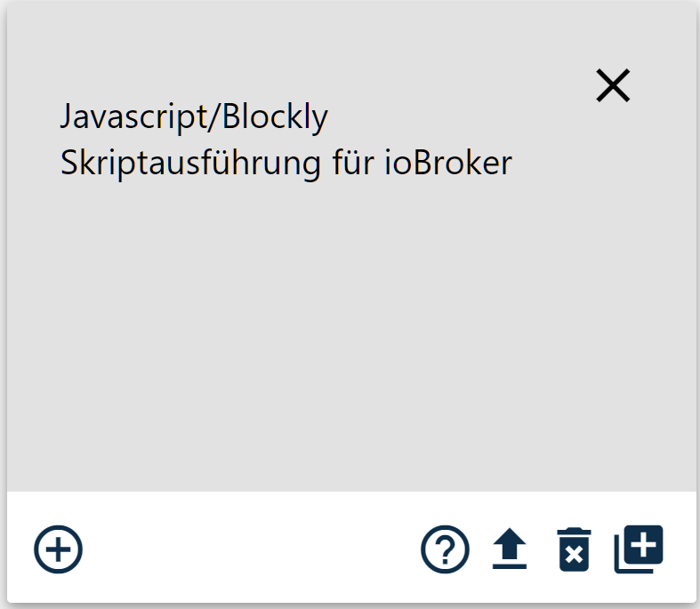This screenshot has height=609, width=700.
Task: Click the question mark help icon
Action: click(445, 549)
